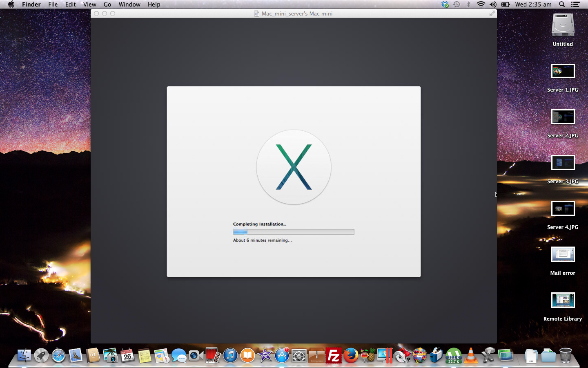
Task: Select Server 3.JPG on desktop
Action: (x=563, y=163)
